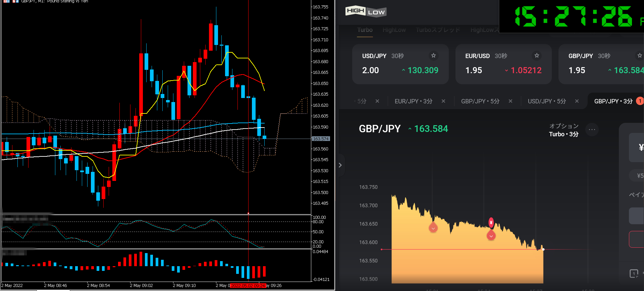Close the USD/JPY 5分 tab
Screen dimensions: 644x291
pos(577,101)
